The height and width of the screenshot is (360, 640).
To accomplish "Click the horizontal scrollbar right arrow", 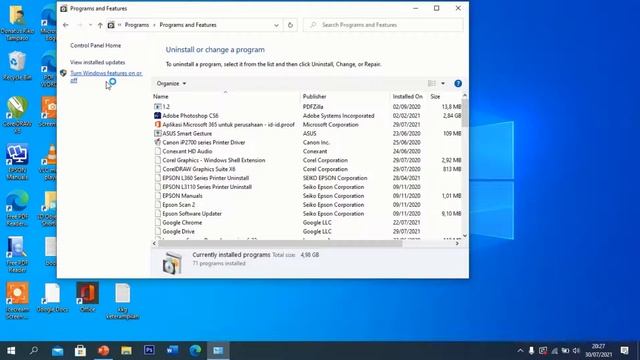I will [457, 243].
